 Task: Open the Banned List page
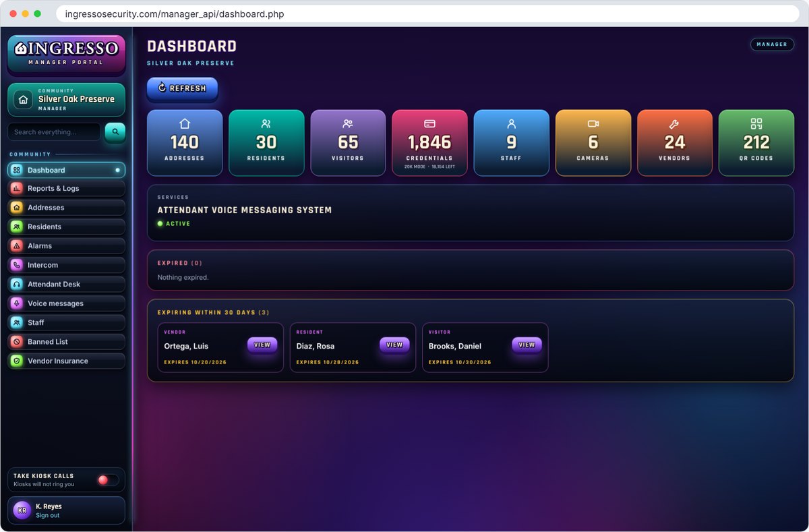[66, 342]
